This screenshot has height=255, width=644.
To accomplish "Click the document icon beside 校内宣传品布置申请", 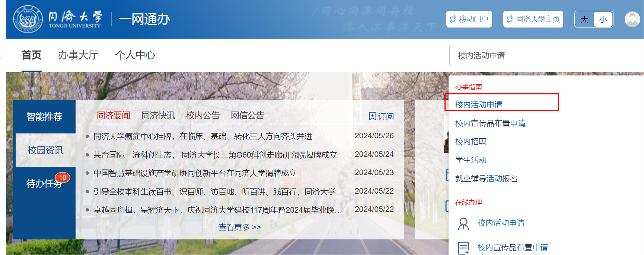I will coord(463,248).
